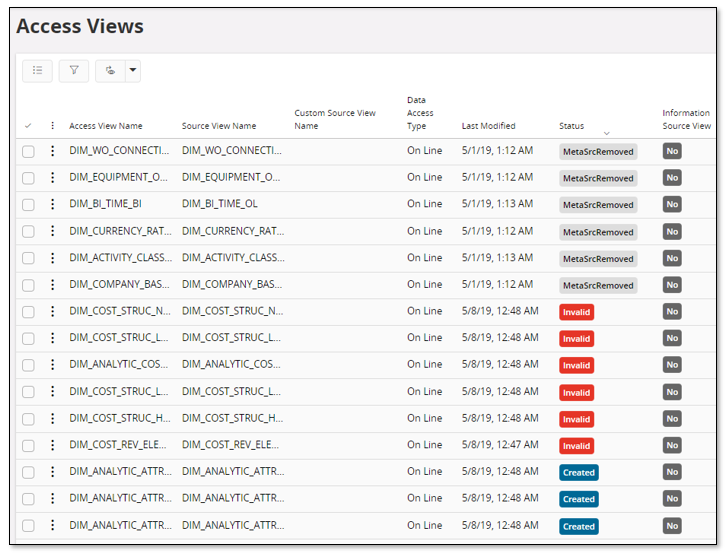Image resolution: width=726 pixels, height=553 pixels.
Task: Tick the checkbox for DIM_ACTIVITY_CLASS row
Action: (x=28, y=258)
